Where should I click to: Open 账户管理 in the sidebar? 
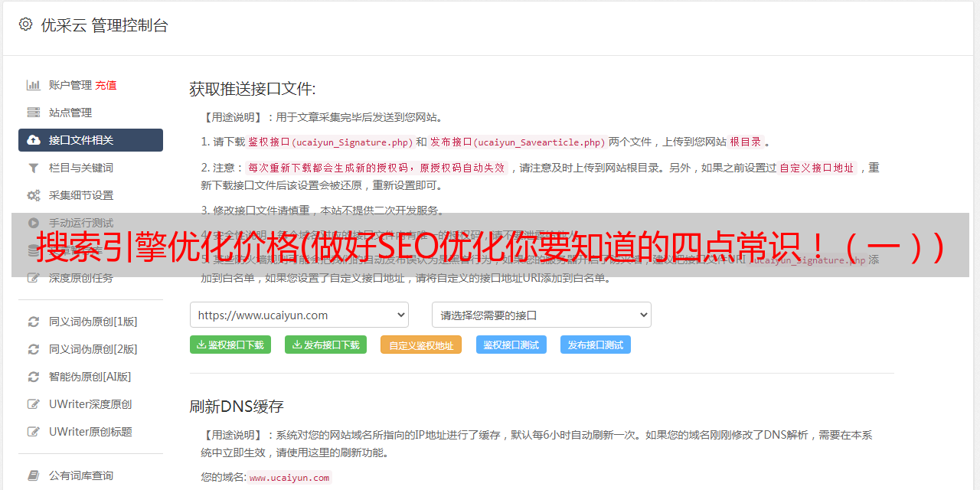(x=70, y=85)
